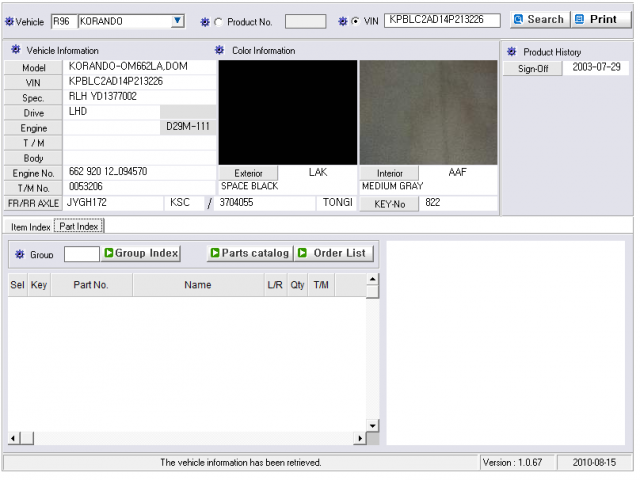Click the parts list scroll down arrow

coord(372,426)
